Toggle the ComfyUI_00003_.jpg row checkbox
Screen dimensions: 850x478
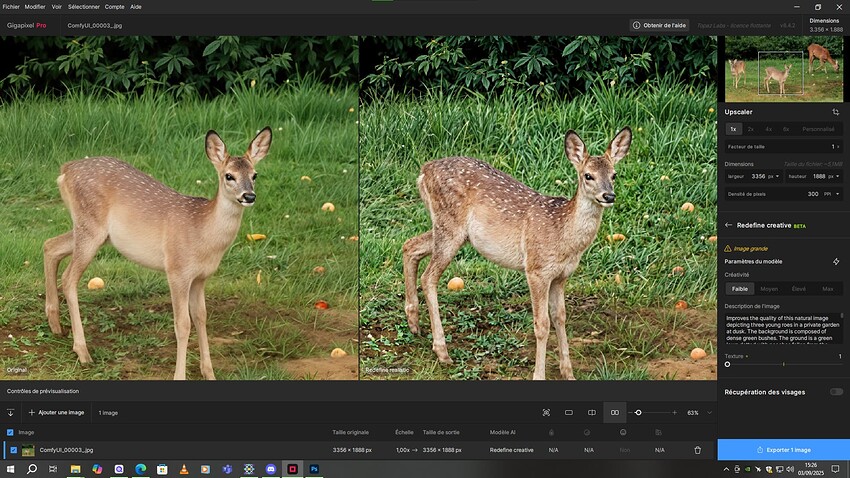click(13, 450)
